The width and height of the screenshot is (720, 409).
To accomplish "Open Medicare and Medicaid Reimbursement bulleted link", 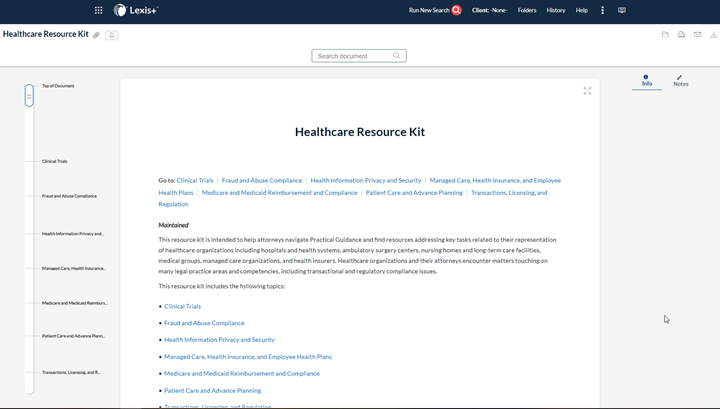I will (242, 374).
